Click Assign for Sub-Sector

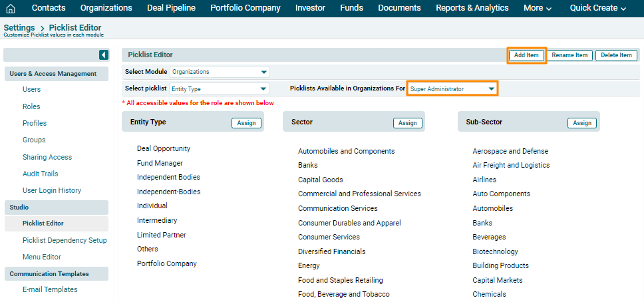click(582, 123)
